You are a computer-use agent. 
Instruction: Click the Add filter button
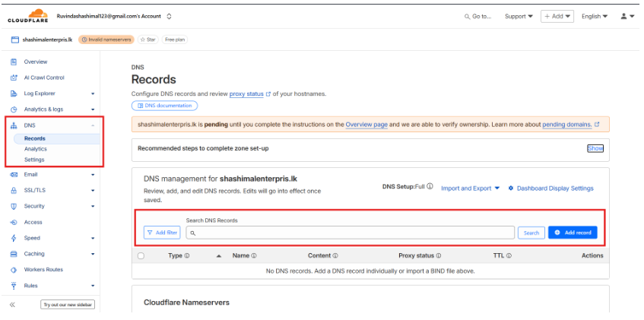pyautogui.click(x=162, y=233)
